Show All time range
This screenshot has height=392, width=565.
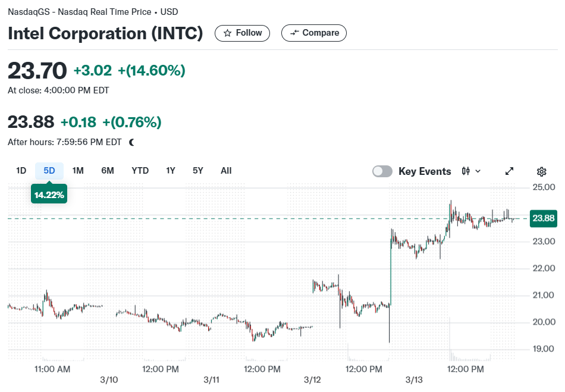226,171
